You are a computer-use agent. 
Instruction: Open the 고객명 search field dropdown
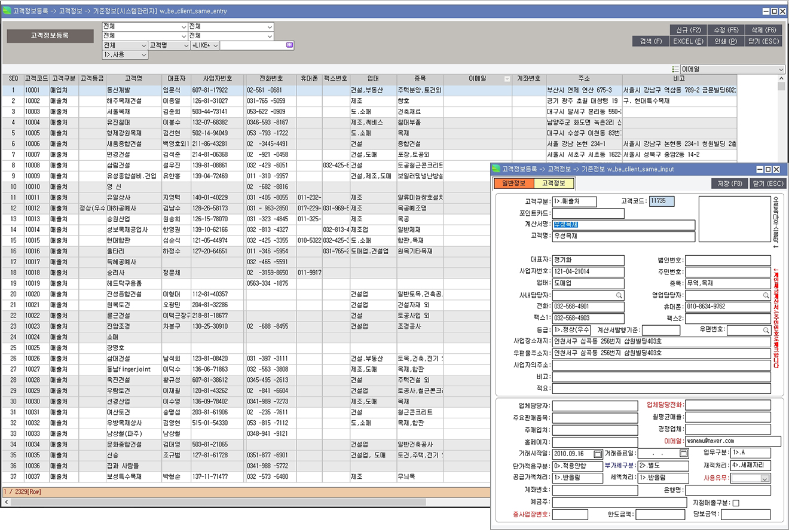pyautogui.click(x=186, y=45)
